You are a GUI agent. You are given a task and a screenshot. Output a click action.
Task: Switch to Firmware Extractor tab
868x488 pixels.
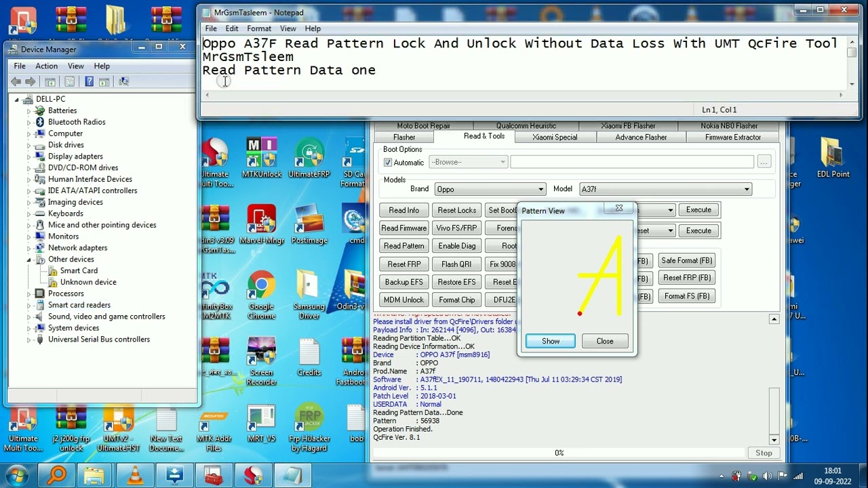[x=732, y=138]
